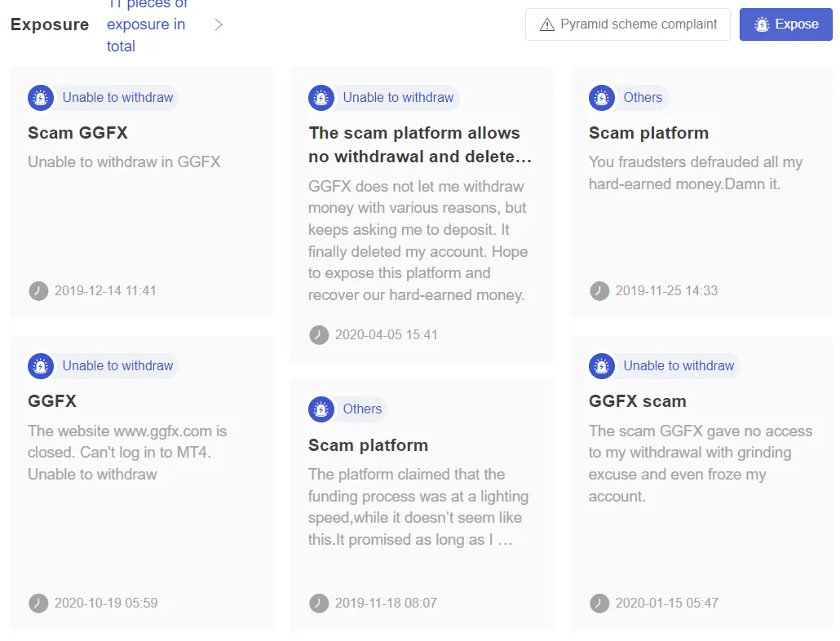Viewport: 840px width, 641px height.
Task: Click the blue Expose button
Action: coord(786,24)
